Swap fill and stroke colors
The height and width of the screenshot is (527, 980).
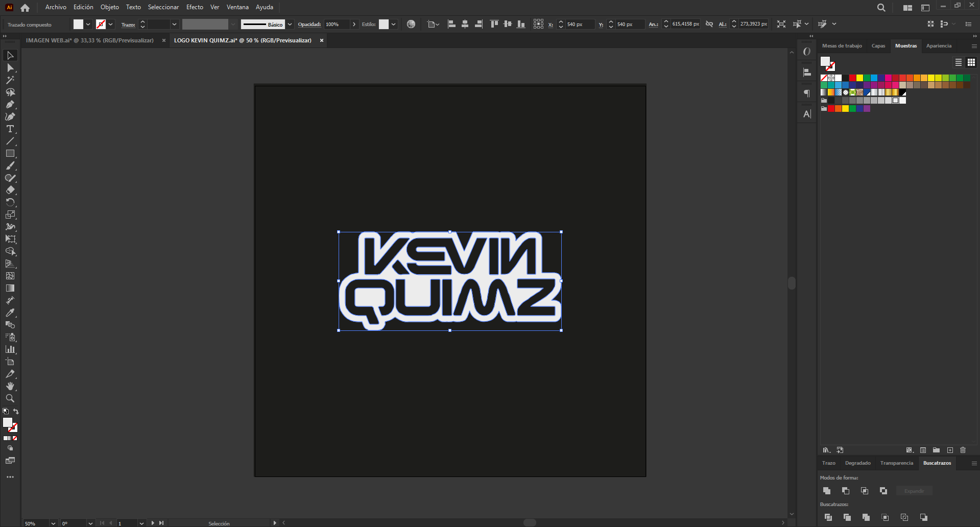click(x=16, y=412)
